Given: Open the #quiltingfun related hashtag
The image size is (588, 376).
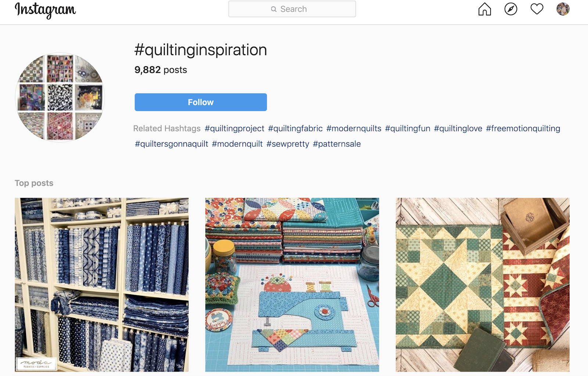Looking at the screenshot, I should point(408,128).
